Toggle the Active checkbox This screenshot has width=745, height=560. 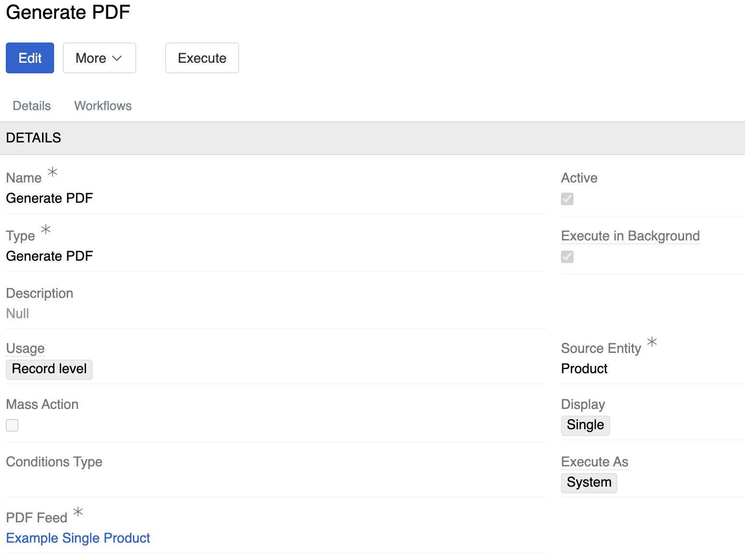pyautogui.click(x=567, y=199)
